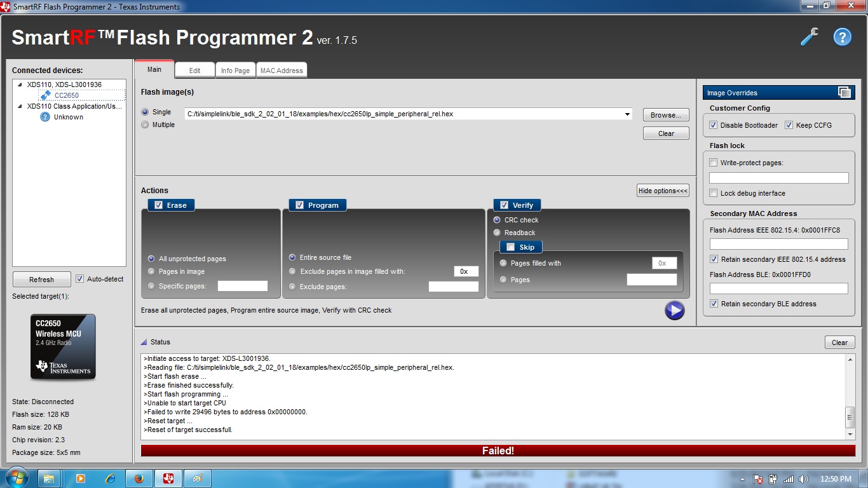Start the flash actions with the blue play button
The image size is (868, 488).
674,310
